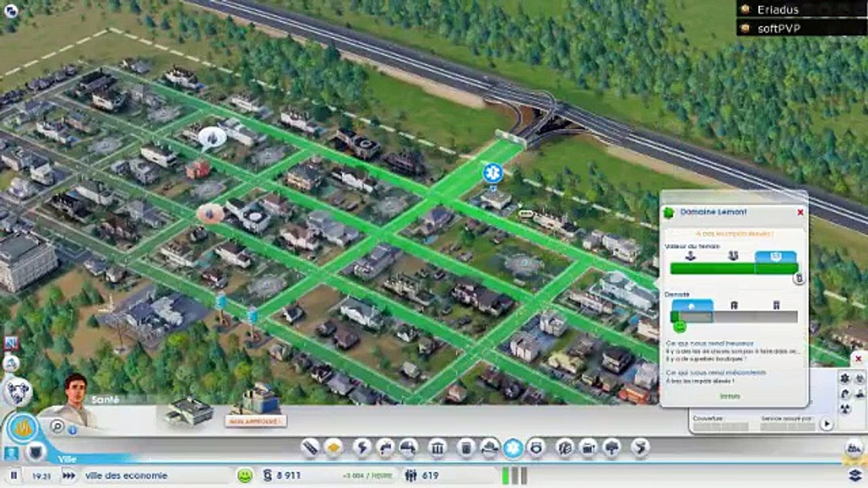This screenshot has height=488, width=868.
Task: Open the Waste disposal trash can icon
Action: 467,448
